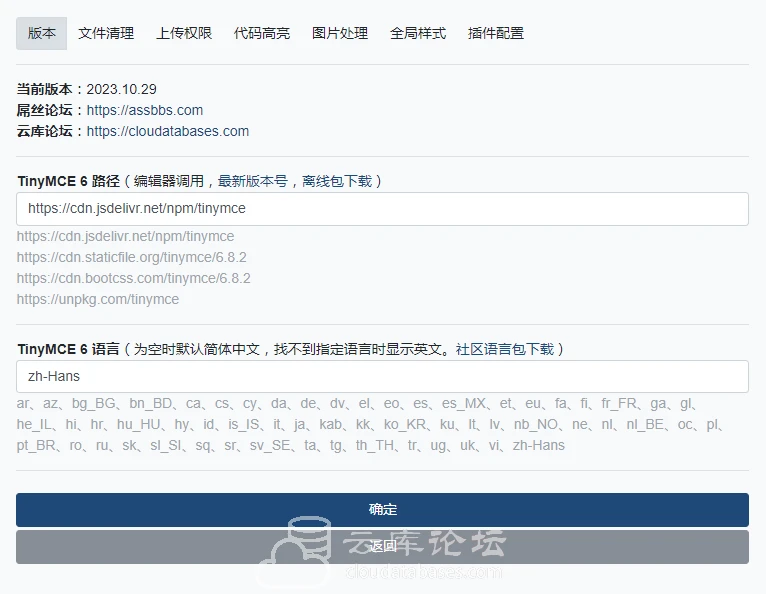The height and width of the screenshot is (594, 766).
Task: Click the th_TH language code
Action: [x=376, y=446]
